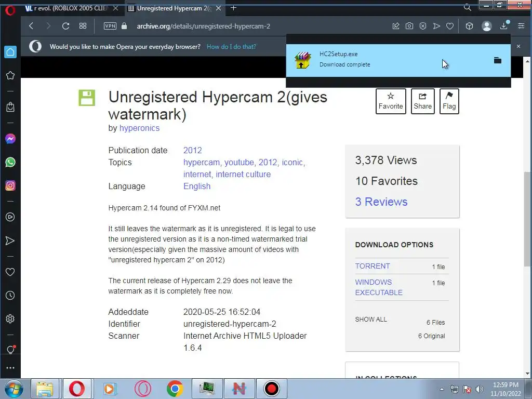
Task: Open the Opera menu logo
Action: 10,10
